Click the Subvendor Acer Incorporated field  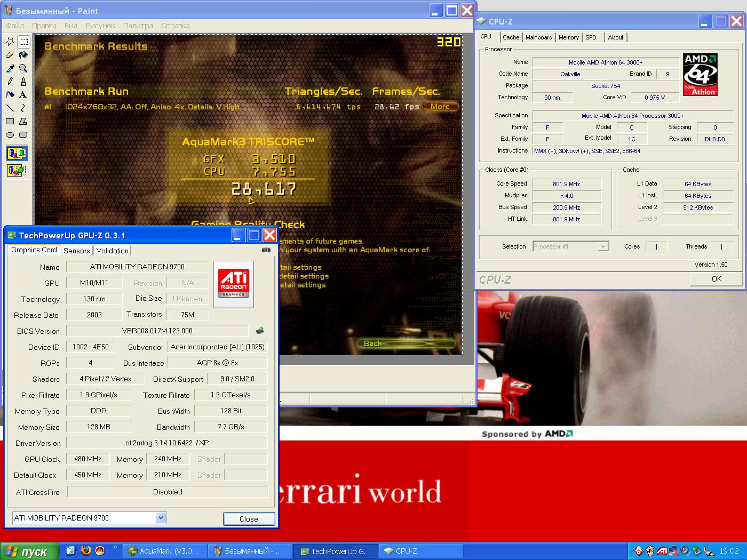(217, 347)
